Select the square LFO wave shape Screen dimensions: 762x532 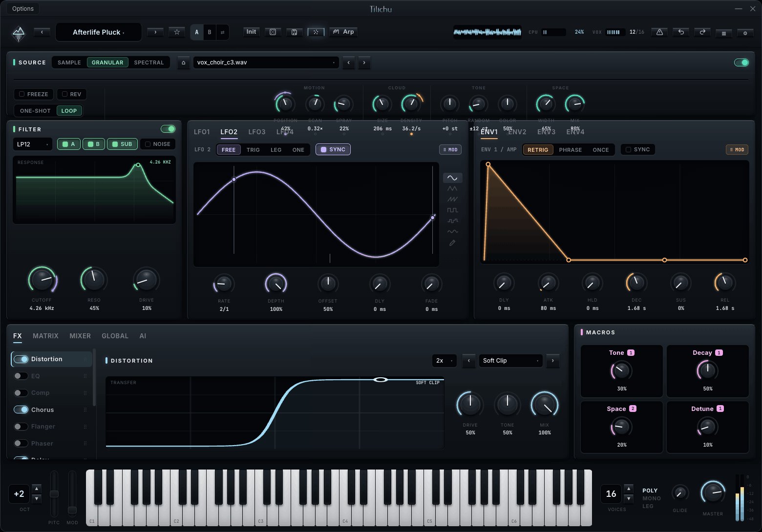[452, 210]
